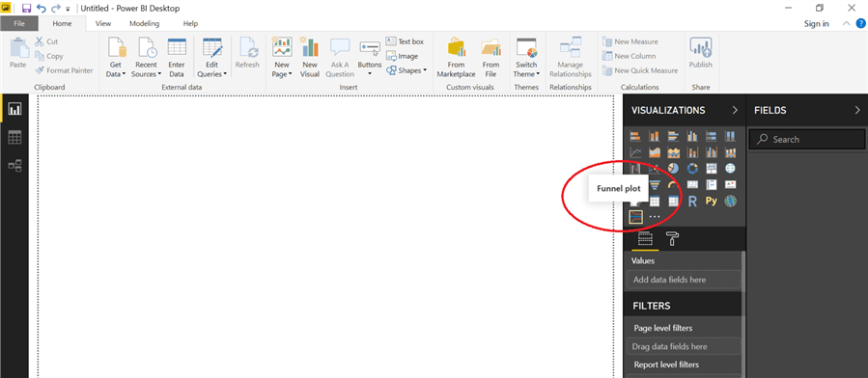Switch to Report view in sidebar
Viewport: 868px width, 378px height.
pos(14,109)
